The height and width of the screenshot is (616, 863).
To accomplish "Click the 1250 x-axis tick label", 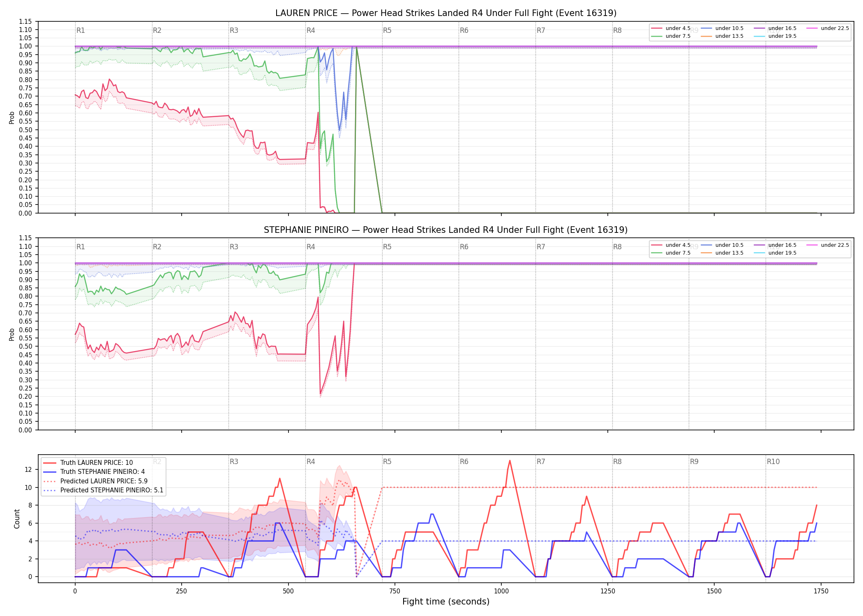I will pos(608,591).
